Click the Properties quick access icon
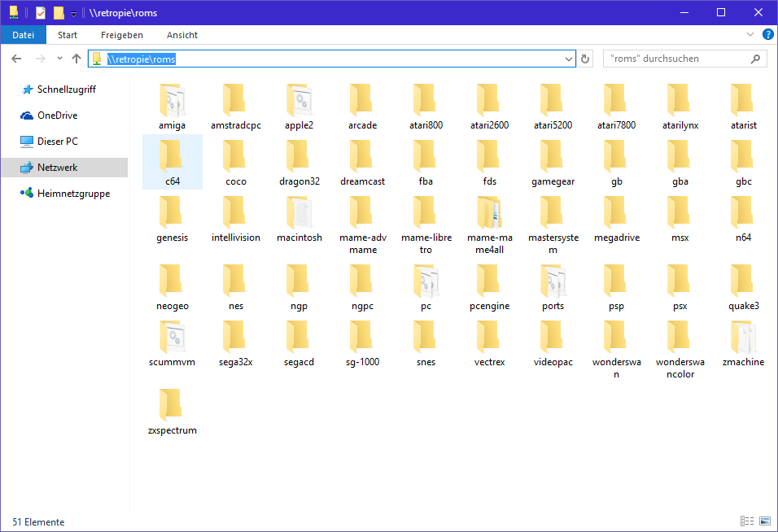Screen dimensions: 778x532 pos(40,13)
